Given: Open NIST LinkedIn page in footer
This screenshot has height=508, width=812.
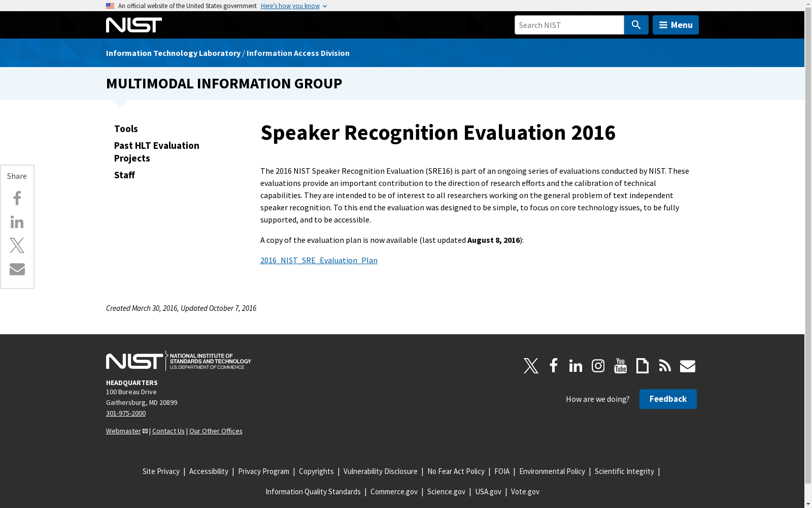Looking at the screenshot, I should (x=576, y=366).
